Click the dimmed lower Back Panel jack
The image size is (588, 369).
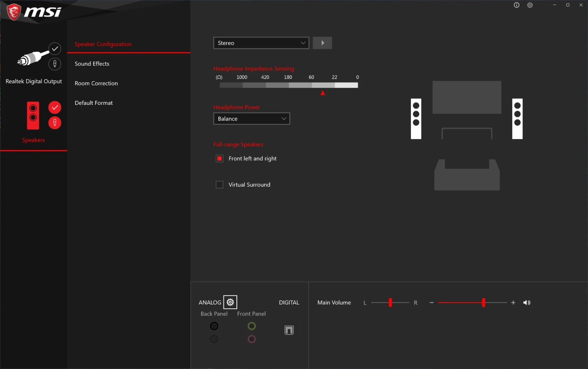click(x=214, y=339)
